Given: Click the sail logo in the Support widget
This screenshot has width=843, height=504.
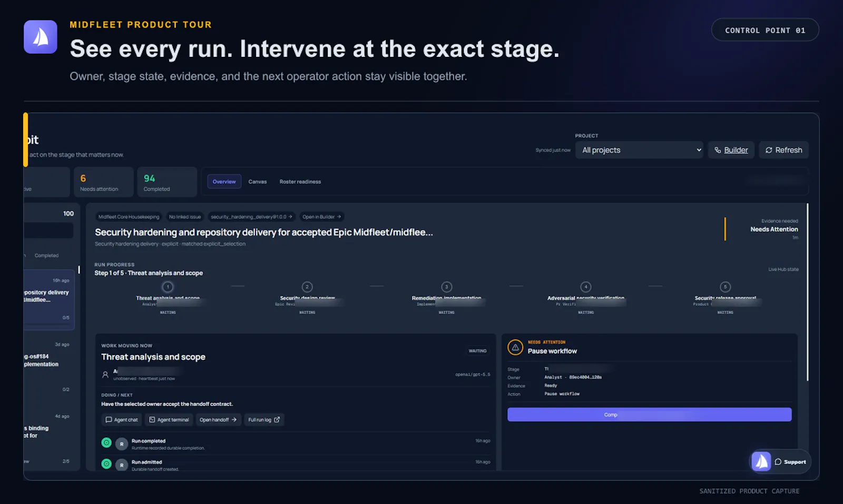Looking at the screenshot, I should click(x=761, y=462).
